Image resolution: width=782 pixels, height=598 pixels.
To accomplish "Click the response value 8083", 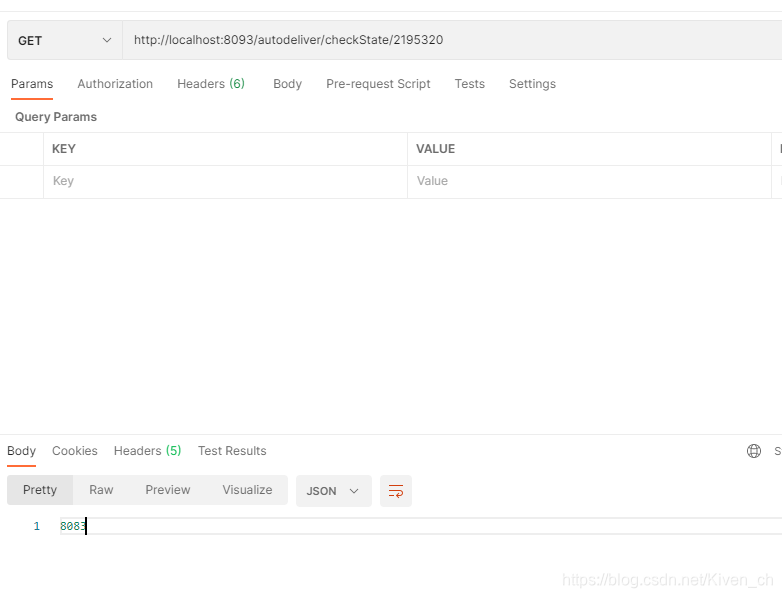I will 73,526.
